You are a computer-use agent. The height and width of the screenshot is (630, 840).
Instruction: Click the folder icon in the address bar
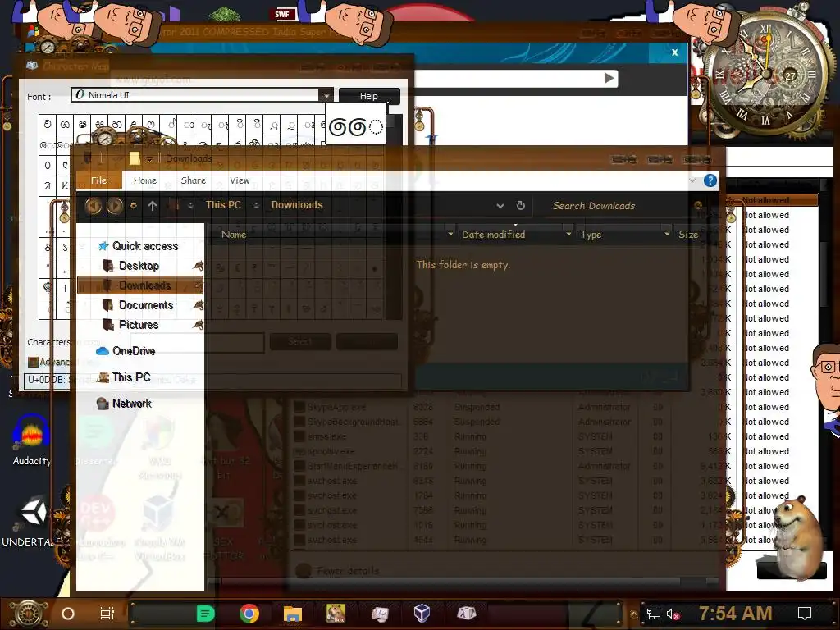[173, 205]
